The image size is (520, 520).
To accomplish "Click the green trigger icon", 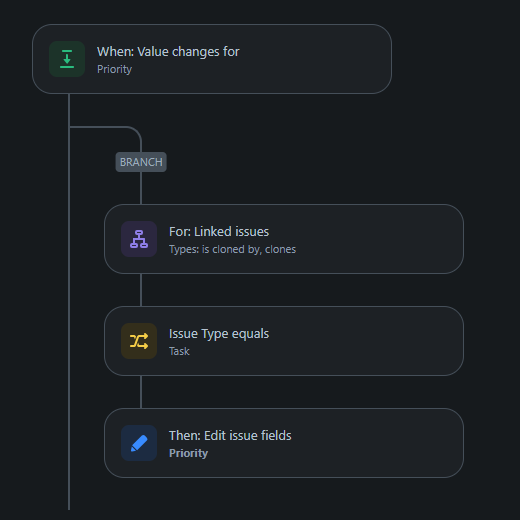I will pos(67,59).
